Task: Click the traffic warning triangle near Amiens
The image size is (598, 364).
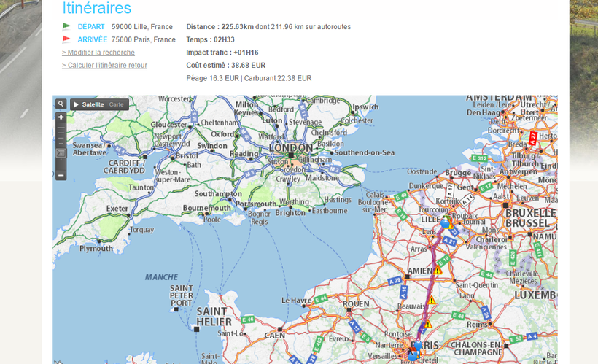Action: (438, 271)
